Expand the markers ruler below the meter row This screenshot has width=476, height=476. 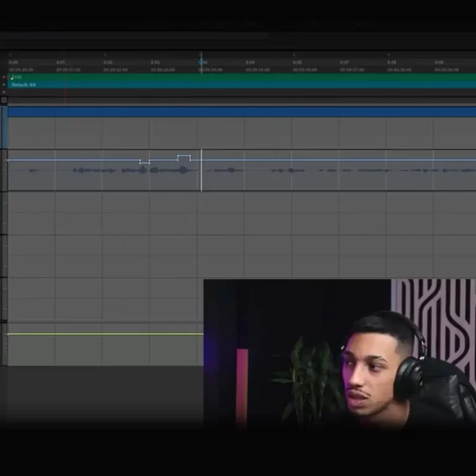click(x=4, y=92)
